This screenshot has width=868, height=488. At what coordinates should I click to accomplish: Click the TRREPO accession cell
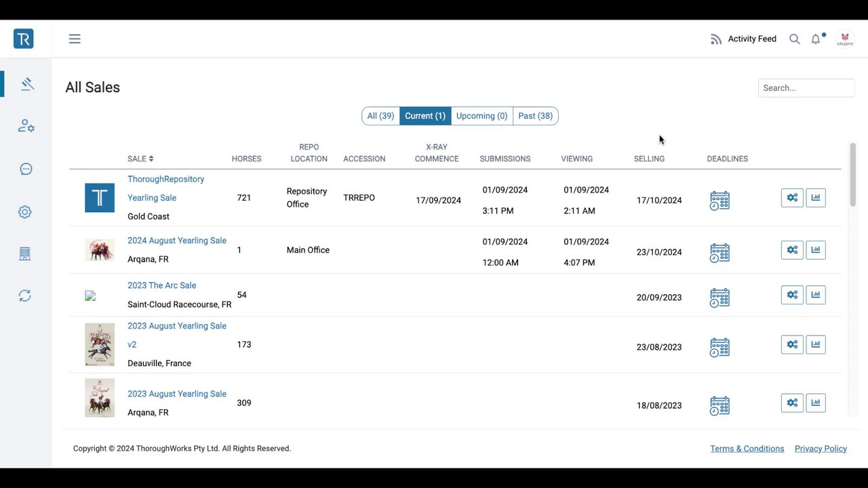(x=359, y=198)
